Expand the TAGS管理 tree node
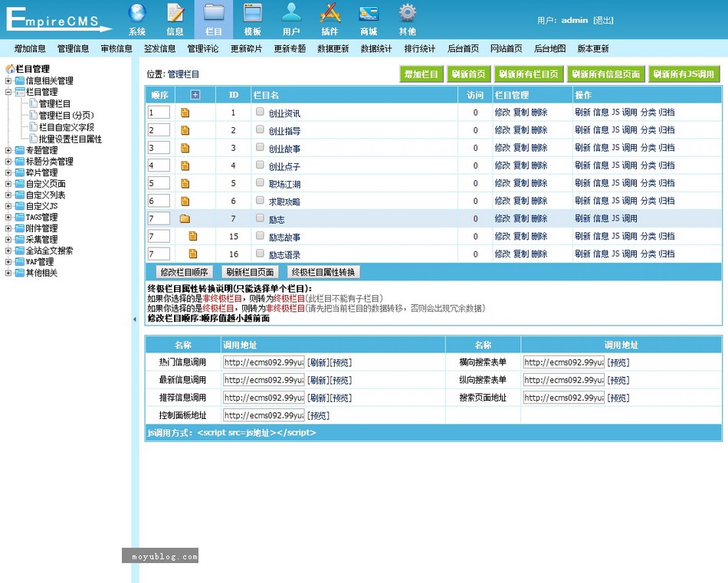Image resolution: width=728 pixels, height=583 pixels. 8,218
